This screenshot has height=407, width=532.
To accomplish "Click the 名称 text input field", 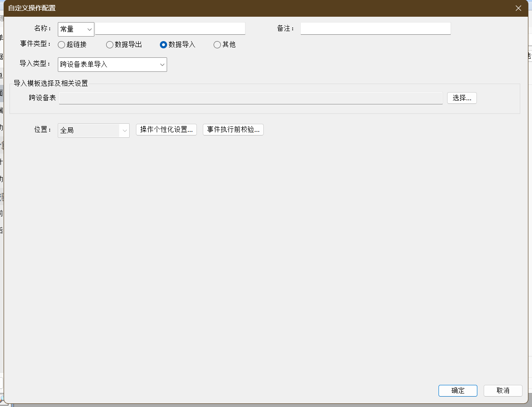I will point(170,29).
